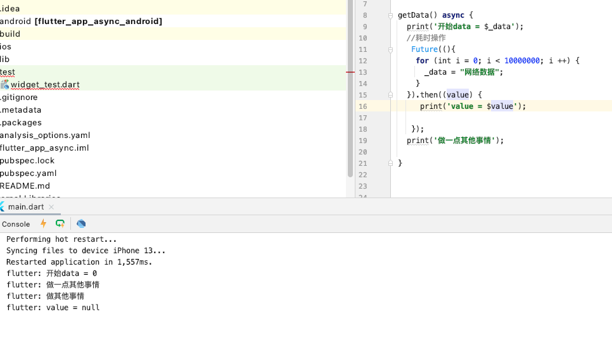Close the main.dart run tab
The width and height of the screenshot is (612, 364).
coord(51,207)
